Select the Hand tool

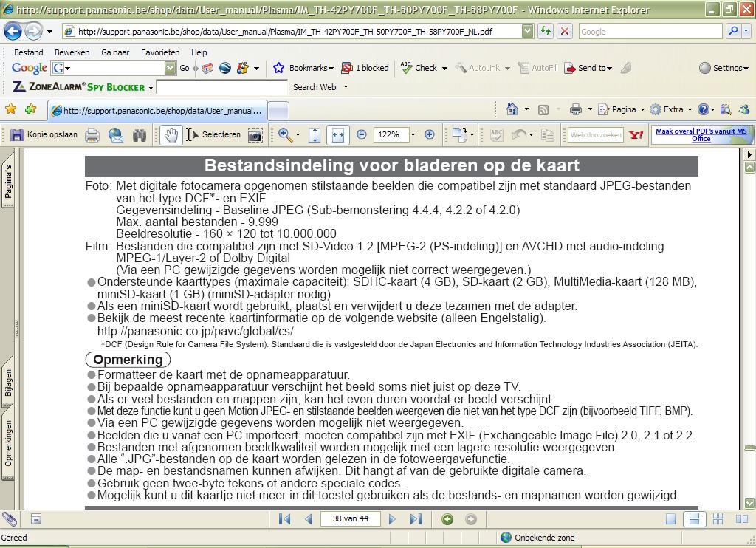171,135
